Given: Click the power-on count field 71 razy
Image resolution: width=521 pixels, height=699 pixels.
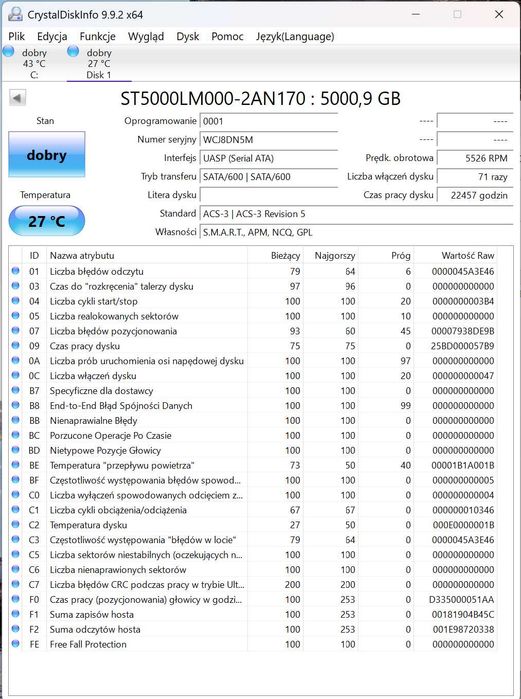Looking at the screenshot, I should click(475, 177).
